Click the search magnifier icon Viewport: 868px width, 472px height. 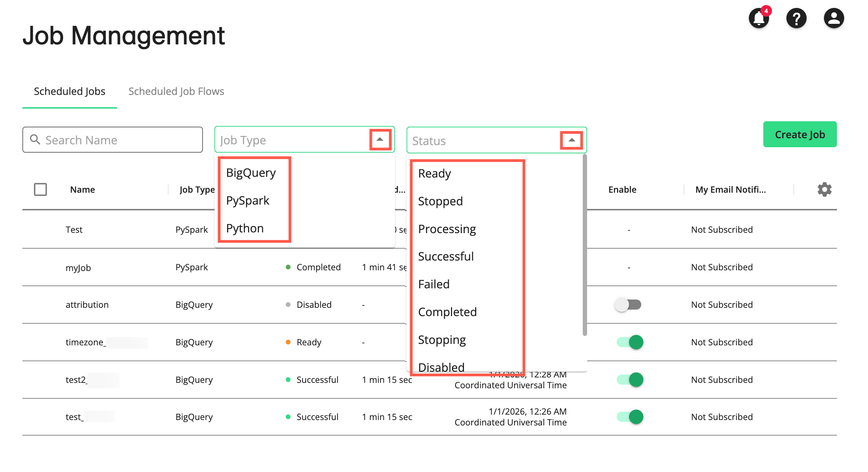click(35, 140)
